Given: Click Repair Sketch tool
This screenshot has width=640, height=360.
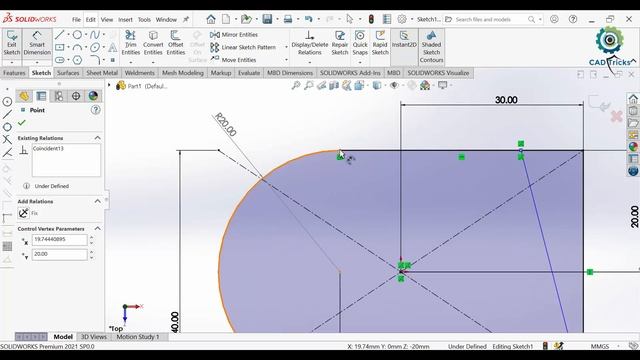Looking at the screenshot, I should [340, 43].
